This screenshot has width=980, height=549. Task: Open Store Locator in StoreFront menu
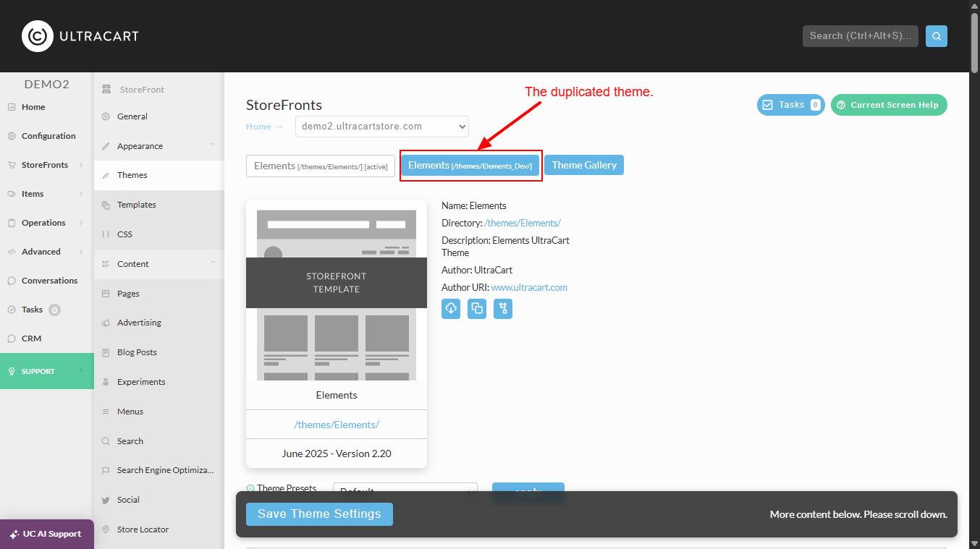coord(143,529)
